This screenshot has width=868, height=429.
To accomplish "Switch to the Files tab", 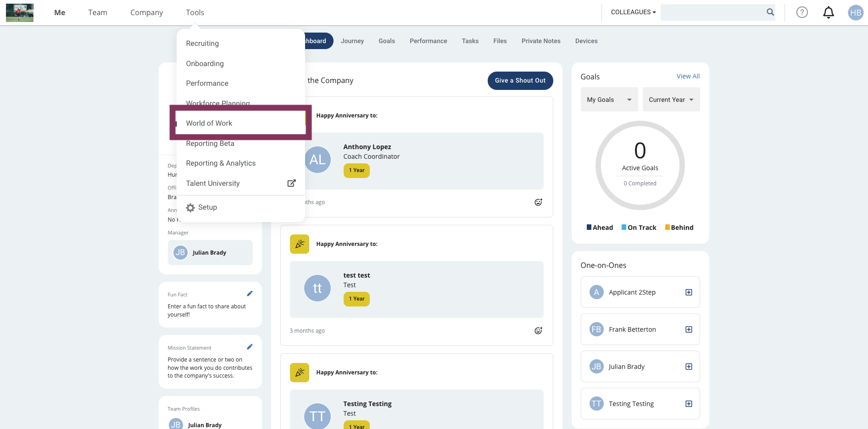I will pyautogui.click(x=500, y=41).
